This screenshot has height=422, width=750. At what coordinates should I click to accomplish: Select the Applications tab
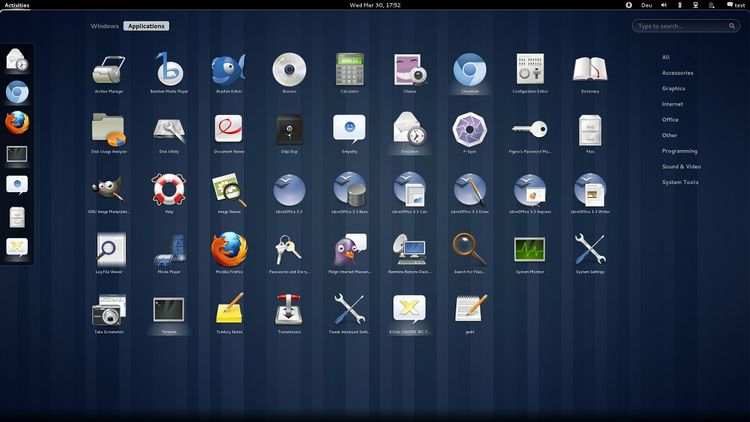[146, 26]
